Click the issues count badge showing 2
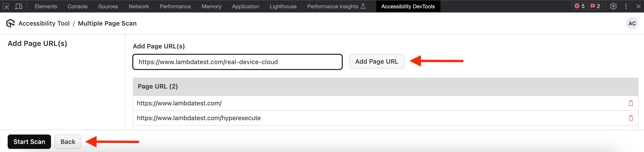644x152 pixels. click(595, 6)
